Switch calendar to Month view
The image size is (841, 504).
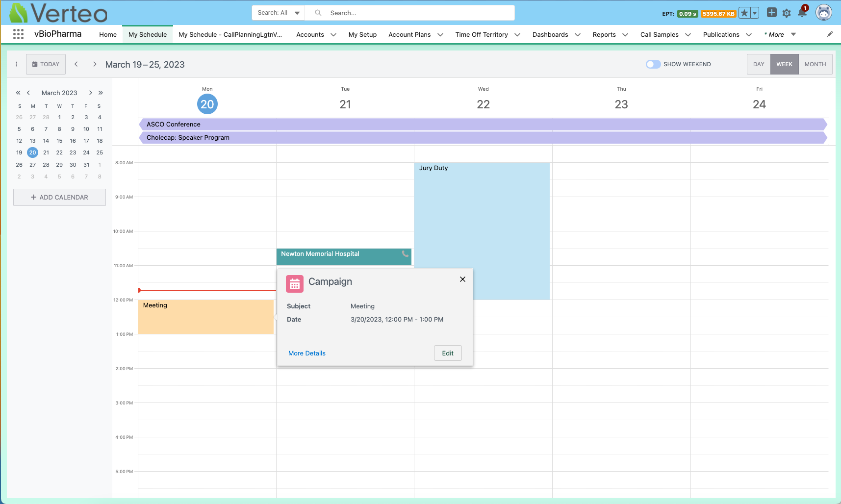(815, 64)
